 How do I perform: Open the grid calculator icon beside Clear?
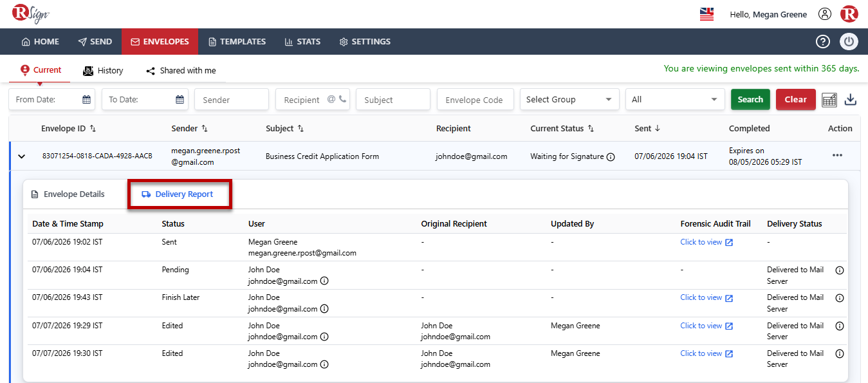coord(829,100)
